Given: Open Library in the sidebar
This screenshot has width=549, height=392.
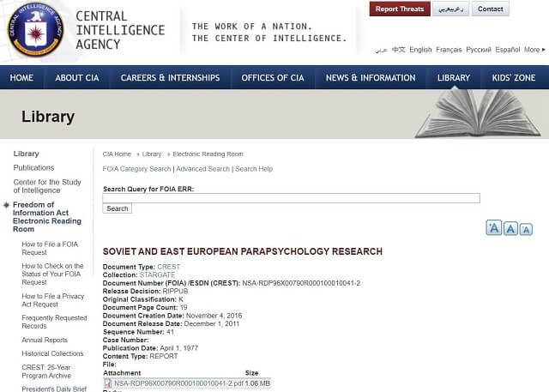Looking at the screenshot, I should pos(26,154).
